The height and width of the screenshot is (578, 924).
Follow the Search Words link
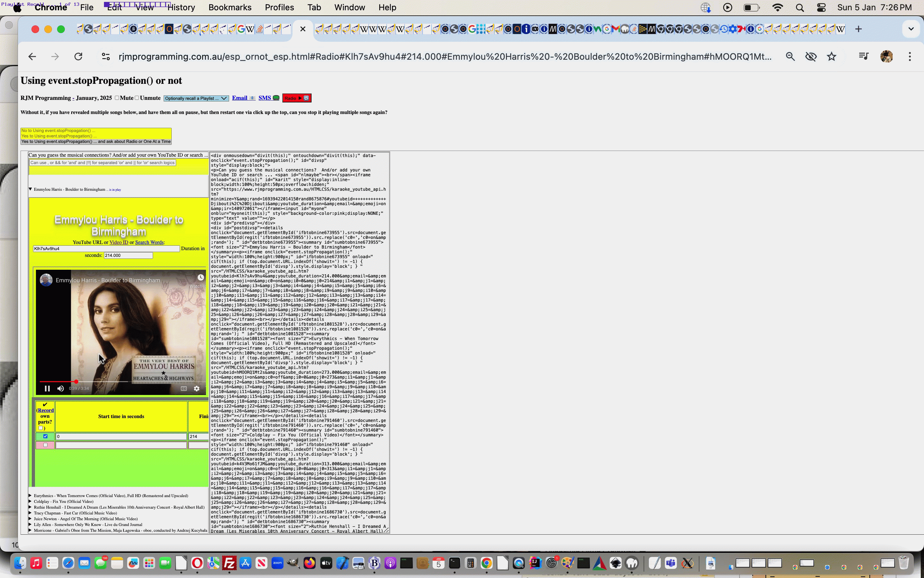coord(149,242)
